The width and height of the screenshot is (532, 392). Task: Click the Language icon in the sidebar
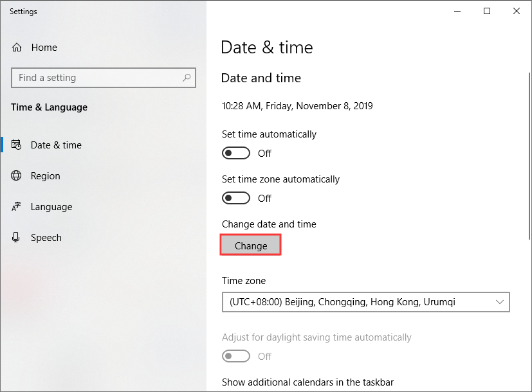(15, 206)
